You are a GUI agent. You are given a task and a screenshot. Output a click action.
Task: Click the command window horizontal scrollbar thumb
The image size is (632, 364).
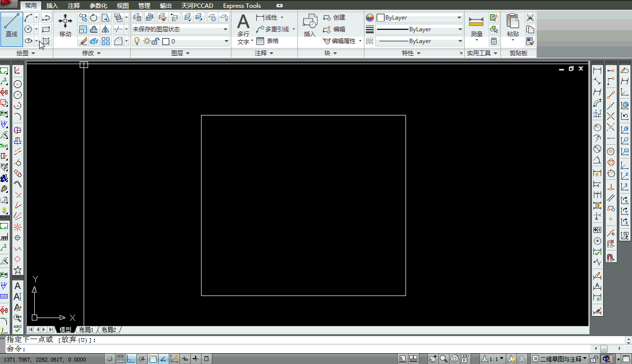point(604,349)
